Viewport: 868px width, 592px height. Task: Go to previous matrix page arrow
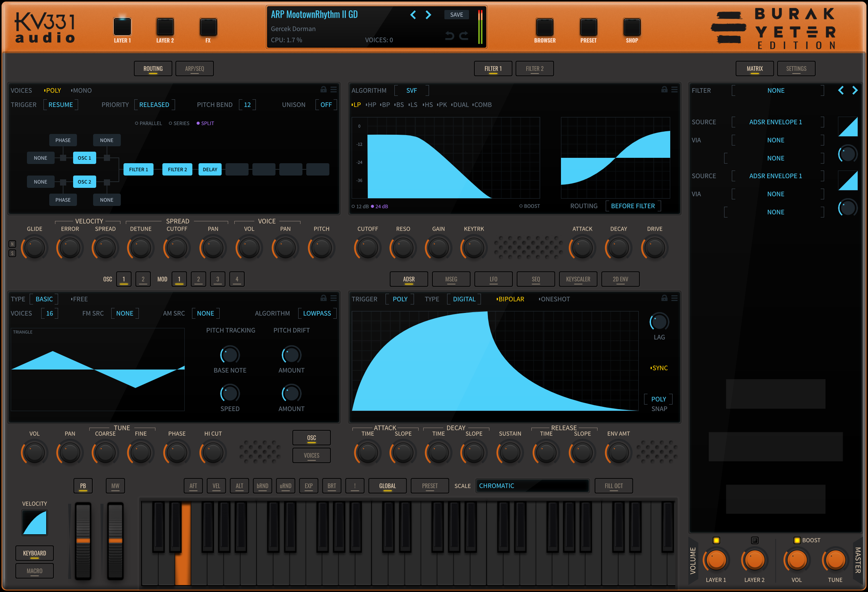click(841, 90)
